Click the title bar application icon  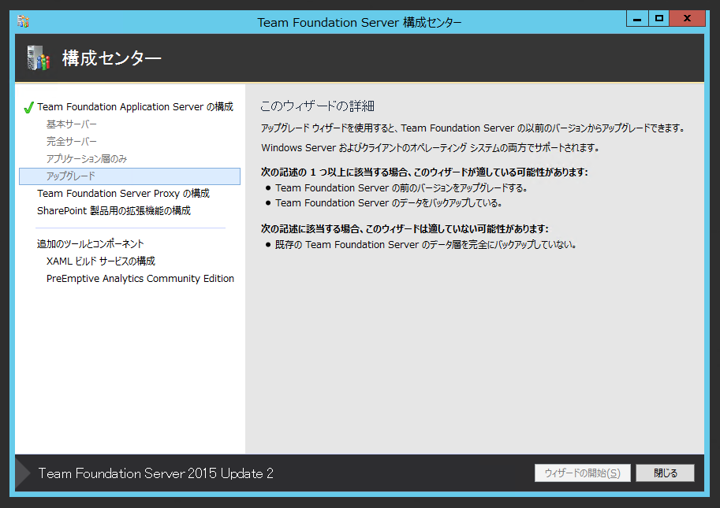click(23, 21)
